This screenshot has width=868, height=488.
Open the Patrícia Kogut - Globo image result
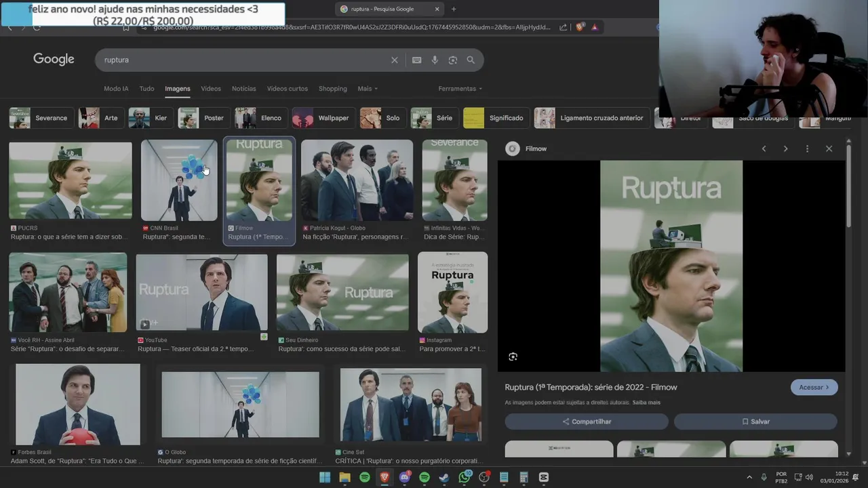(357, 180)
